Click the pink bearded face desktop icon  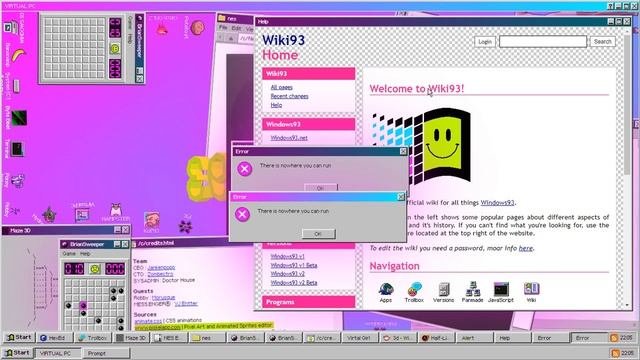151,220
